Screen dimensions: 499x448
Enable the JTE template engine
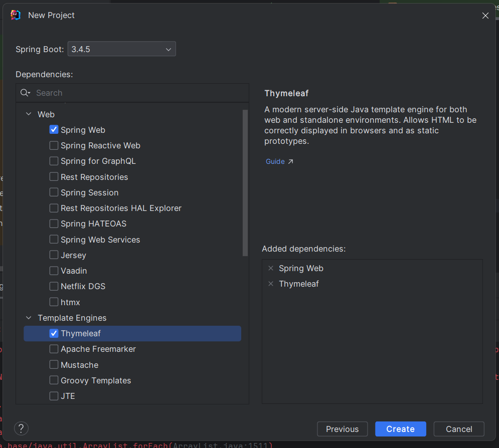point(54,396)
